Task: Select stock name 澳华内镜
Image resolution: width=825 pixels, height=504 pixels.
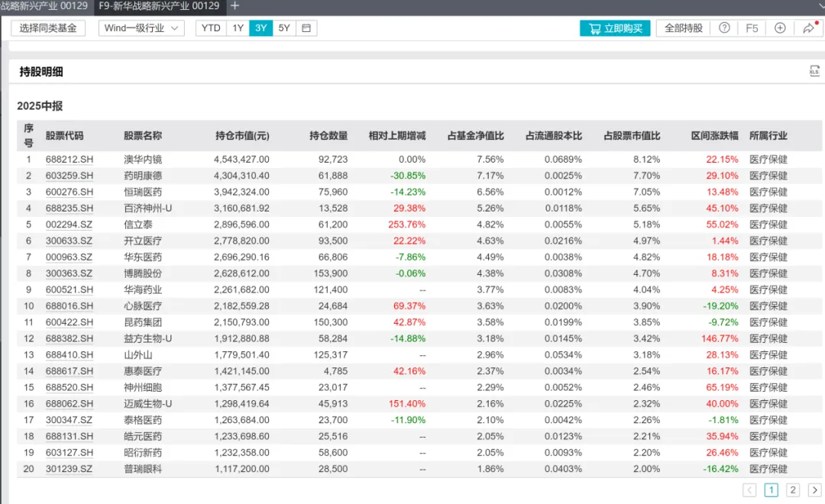Action: 143,160
